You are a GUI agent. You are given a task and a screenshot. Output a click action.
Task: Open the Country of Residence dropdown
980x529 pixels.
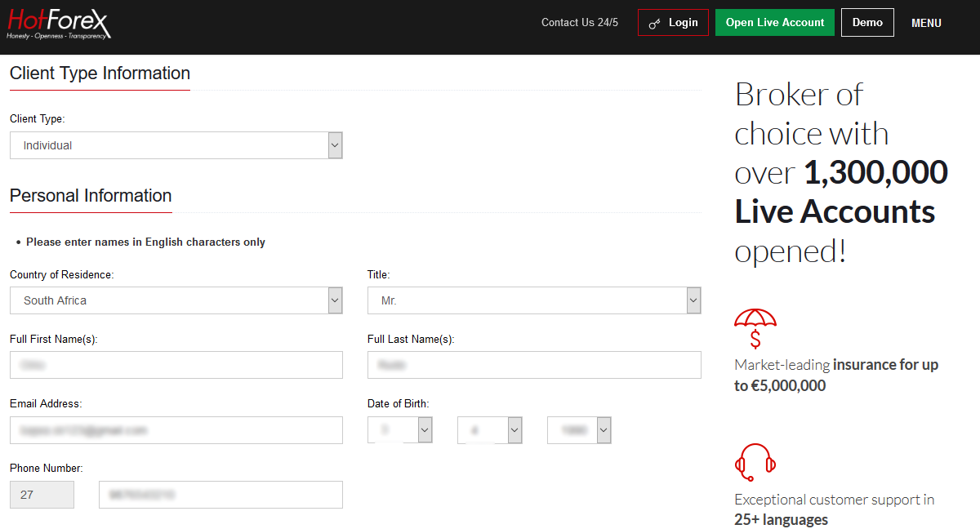coord(176,300)
